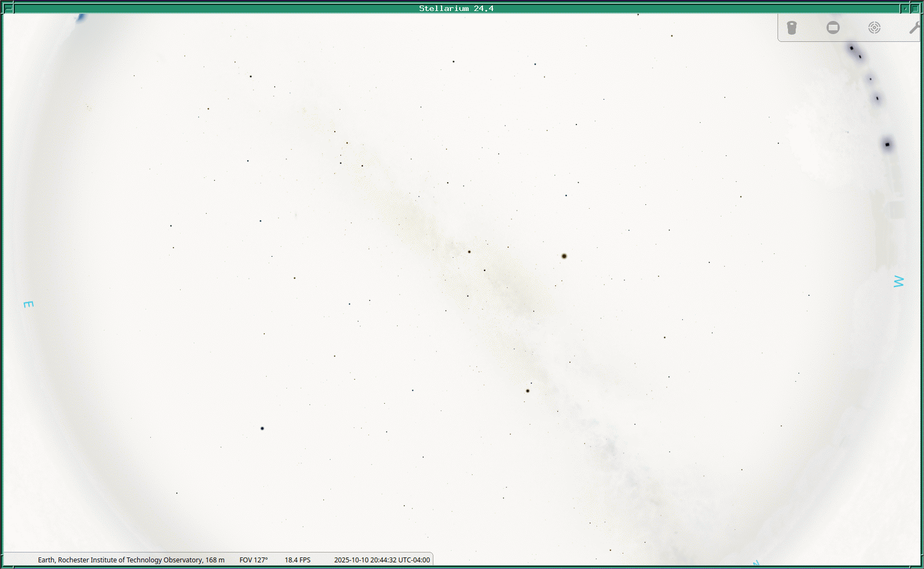This screenshot has height=569, width=924.
Task: Select the paired haloed objects below the Oculars toolbar
Action: click(855, 52)
